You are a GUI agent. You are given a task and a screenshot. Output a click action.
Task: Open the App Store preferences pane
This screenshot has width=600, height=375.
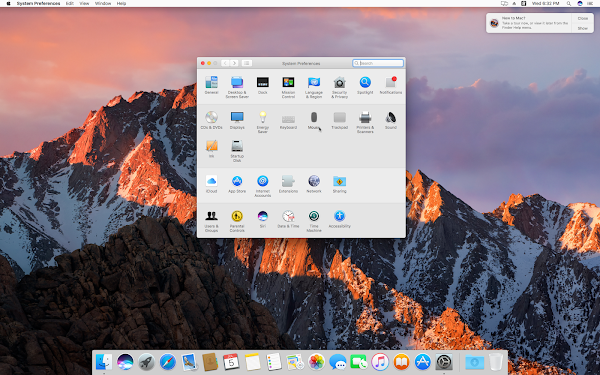237,184
